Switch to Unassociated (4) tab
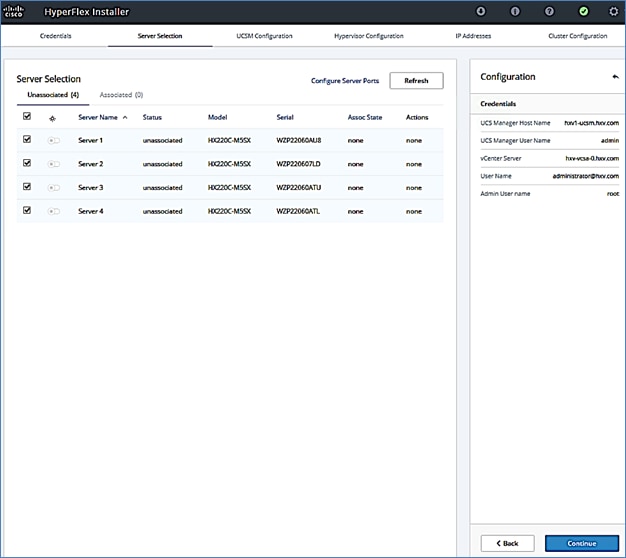The width and height of the screenshot is (626, 558). 53,95
